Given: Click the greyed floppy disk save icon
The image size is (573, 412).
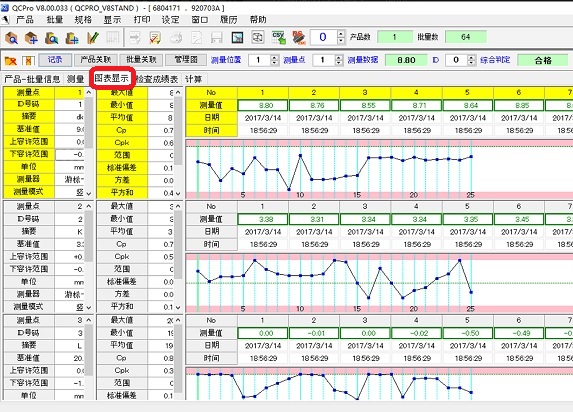Looking at the screenshot, I should click(217, 37).
